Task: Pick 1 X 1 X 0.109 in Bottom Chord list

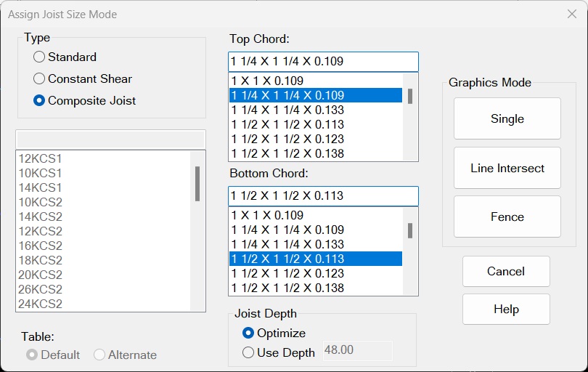Action: point(316,215)
